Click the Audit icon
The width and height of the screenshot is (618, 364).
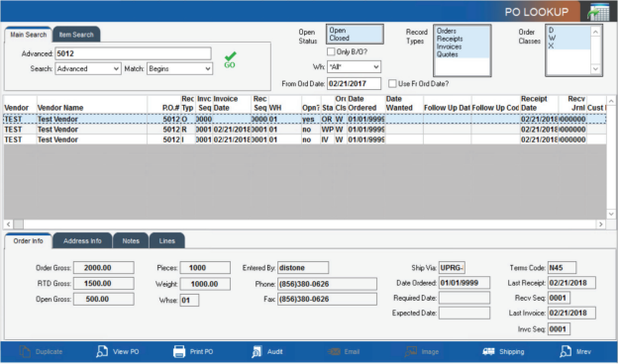tap(257, 351)
